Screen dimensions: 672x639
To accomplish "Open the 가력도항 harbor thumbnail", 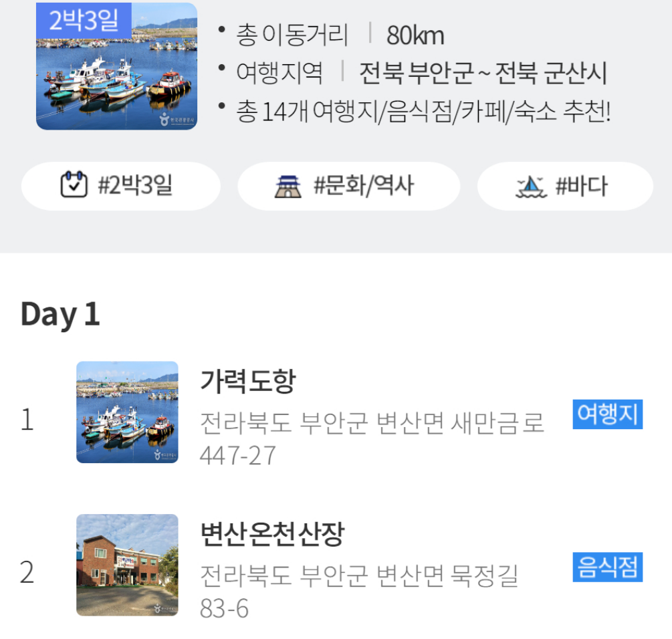I will [x=127, y=412].
